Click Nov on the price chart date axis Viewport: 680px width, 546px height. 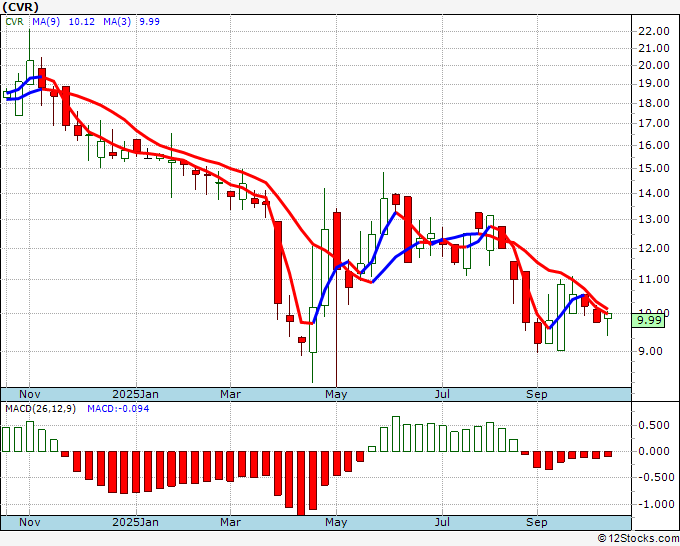(x=29, y=394)
